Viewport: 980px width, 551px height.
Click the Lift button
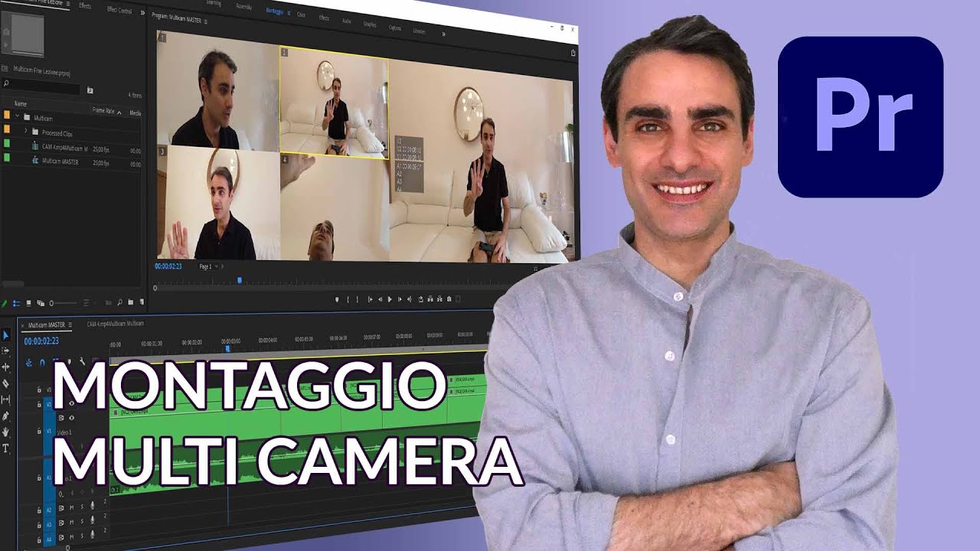[x=430, y=299]
